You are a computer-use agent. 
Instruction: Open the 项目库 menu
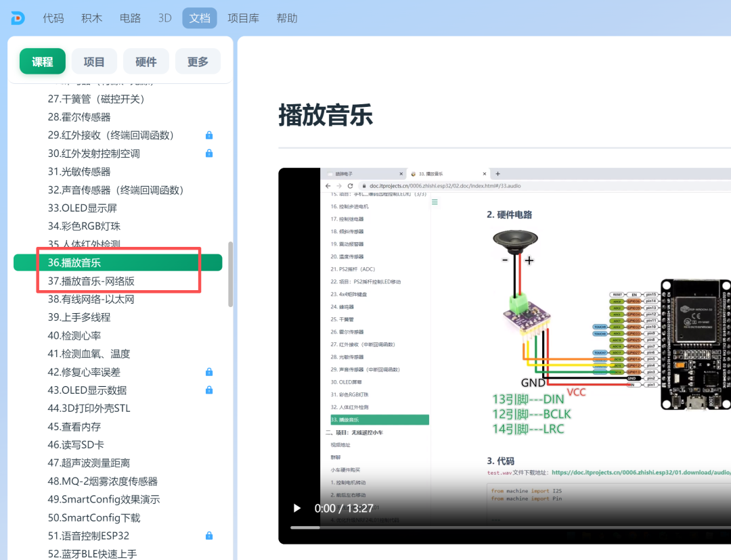(244, 18)
